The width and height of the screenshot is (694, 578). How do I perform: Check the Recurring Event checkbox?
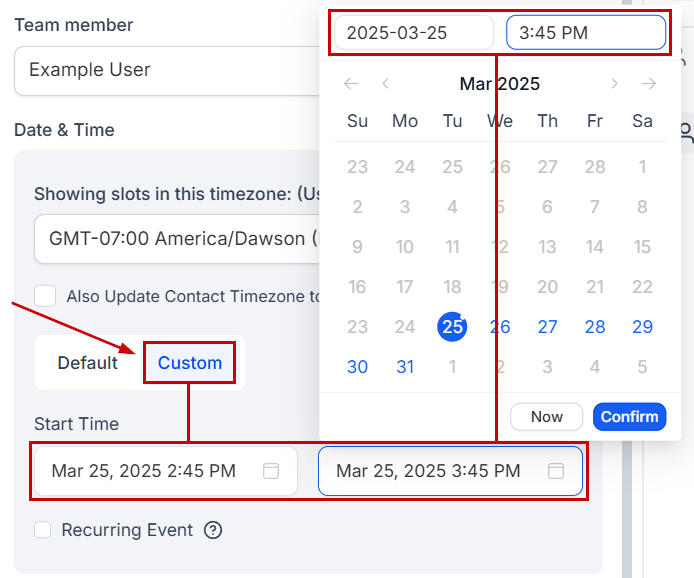pyautogui.click(x=42, y=530)
